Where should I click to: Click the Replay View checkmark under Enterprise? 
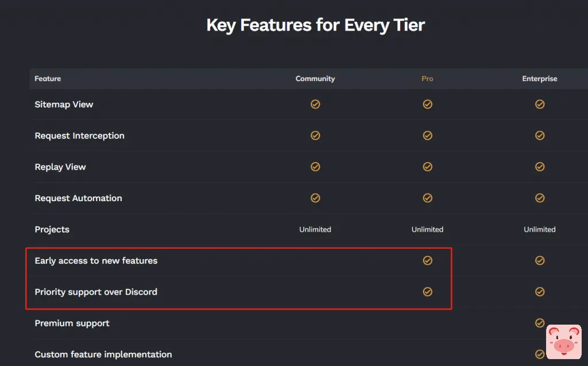pyautogui.click(x=540, y=167)
